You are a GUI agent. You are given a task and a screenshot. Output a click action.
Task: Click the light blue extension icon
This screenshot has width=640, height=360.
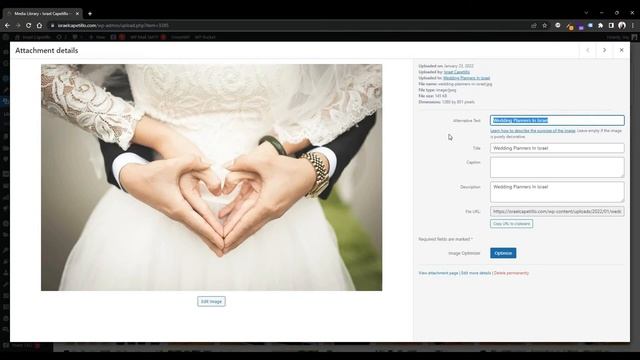[x=590, y=25]
